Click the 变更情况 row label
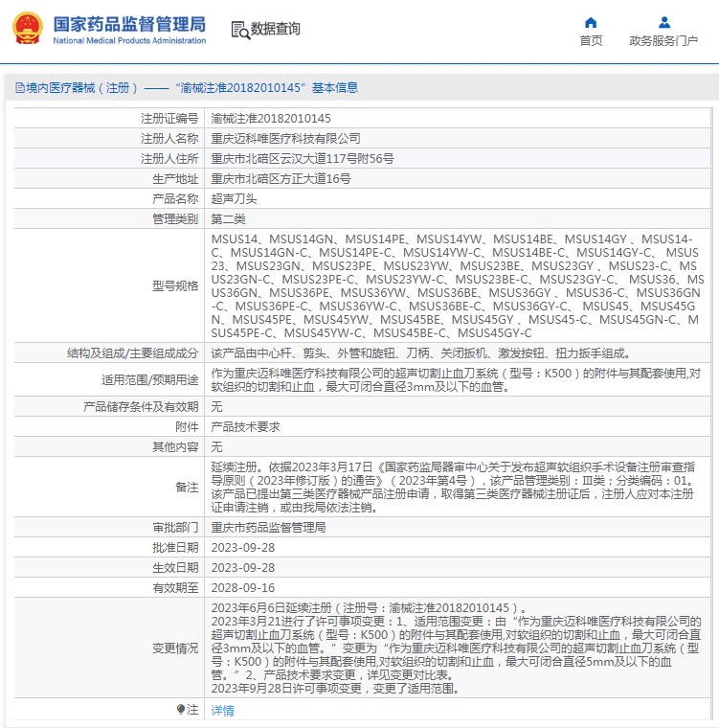 tap(175, 648)
